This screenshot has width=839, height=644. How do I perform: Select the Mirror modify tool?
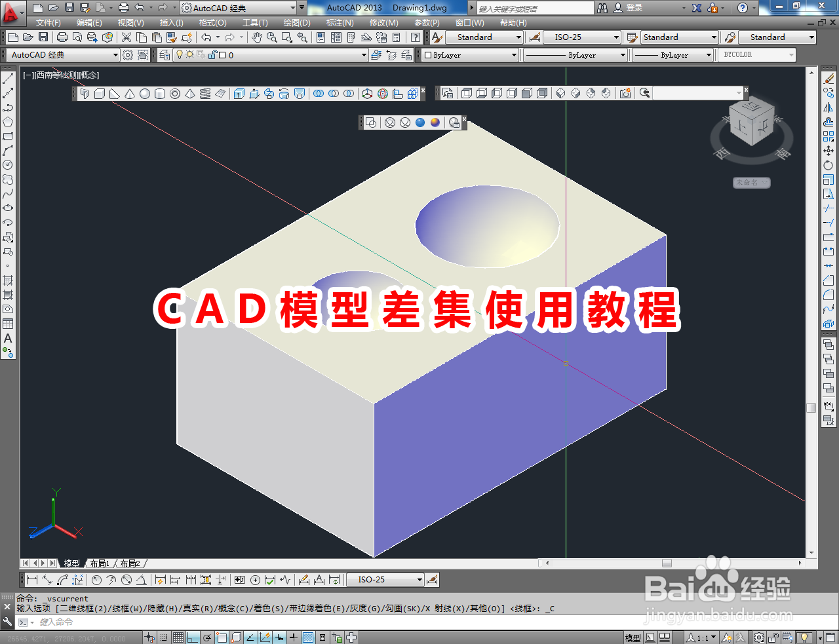pyautogui.click(x=829, y=107)
